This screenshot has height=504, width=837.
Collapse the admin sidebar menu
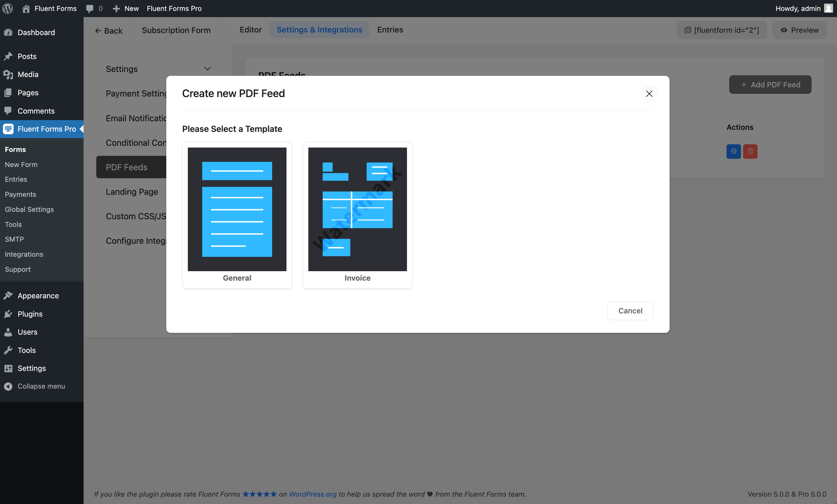tap(42, 386)
